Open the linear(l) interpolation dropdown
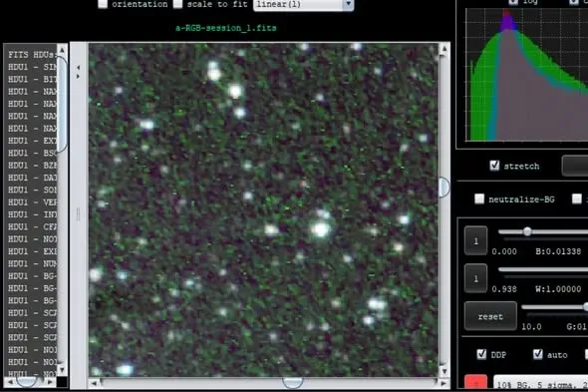Viewport: 588px width, 392px height. [303, 5]
